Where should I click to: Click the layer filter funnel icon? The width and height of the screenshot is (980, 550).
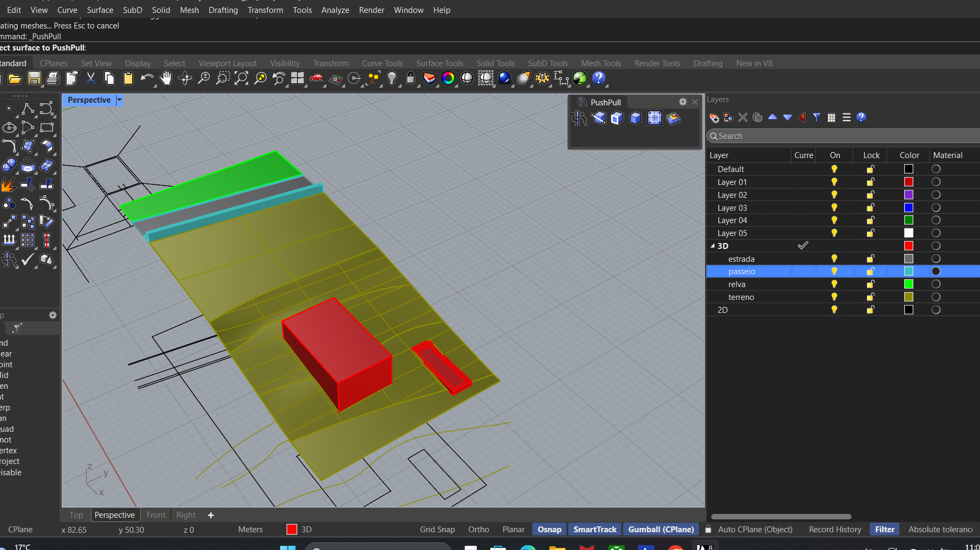817,118
